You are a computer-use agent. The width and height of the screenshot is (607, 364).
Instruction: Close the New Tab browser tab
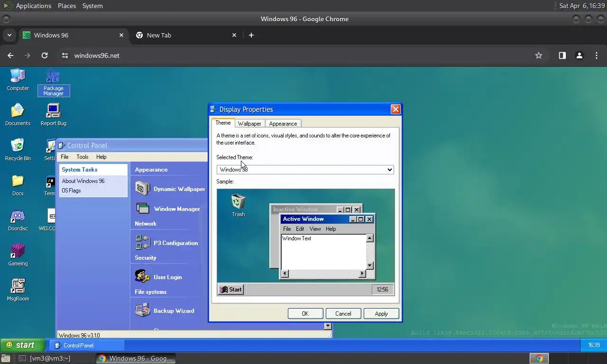pos(234,35)
